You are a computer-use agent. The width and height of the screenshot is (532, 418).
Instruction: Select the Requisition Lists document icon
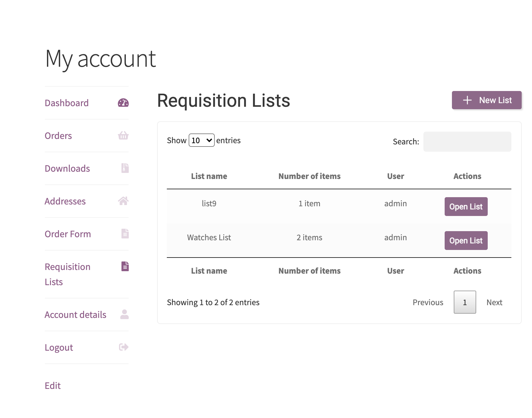[124, 266]
